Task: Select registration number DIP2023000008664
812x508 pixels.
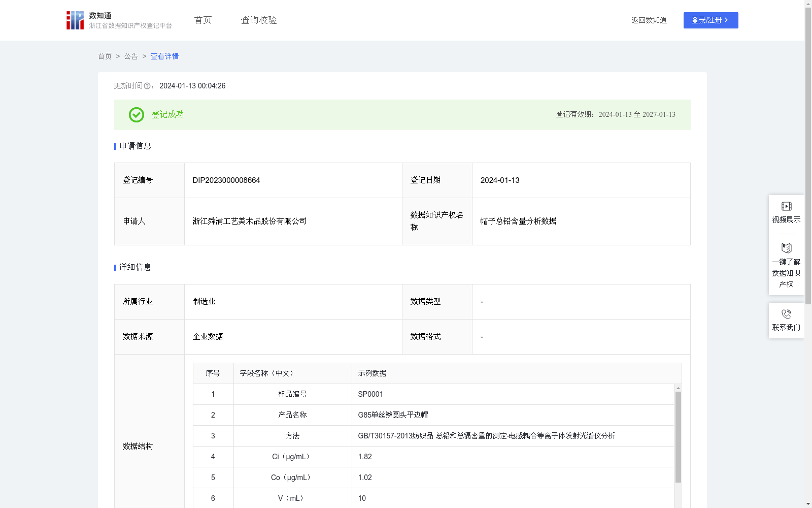Action: pyautogui.click(x=226, y=180)
